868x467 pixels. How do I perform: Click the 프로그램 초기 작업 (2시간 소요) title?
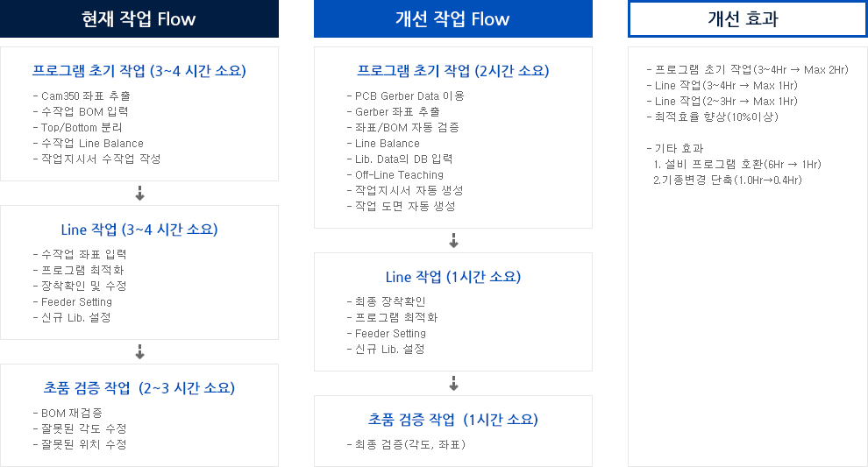coord(452,71)
